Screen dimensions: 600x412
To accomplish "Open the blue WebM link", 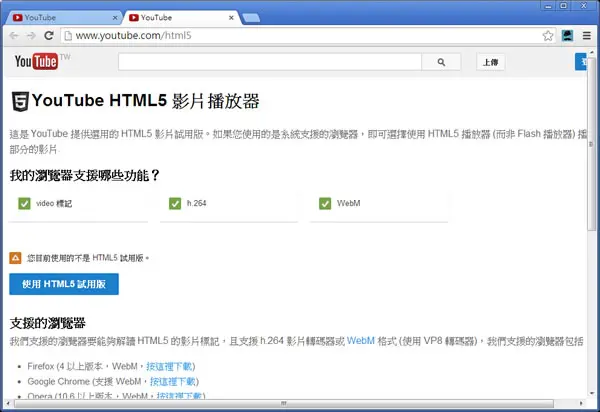I will tap(360, 340).
